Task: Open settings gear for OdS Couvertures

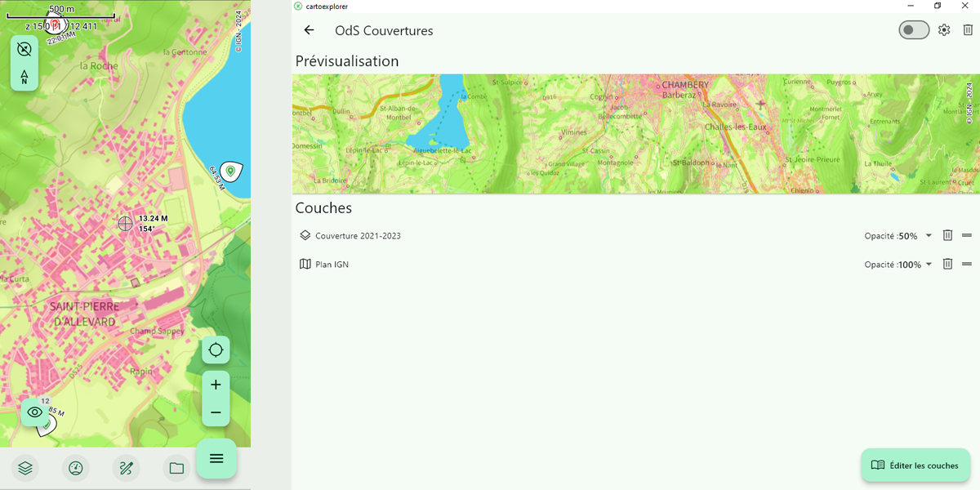Action: (x=944, y=30)
